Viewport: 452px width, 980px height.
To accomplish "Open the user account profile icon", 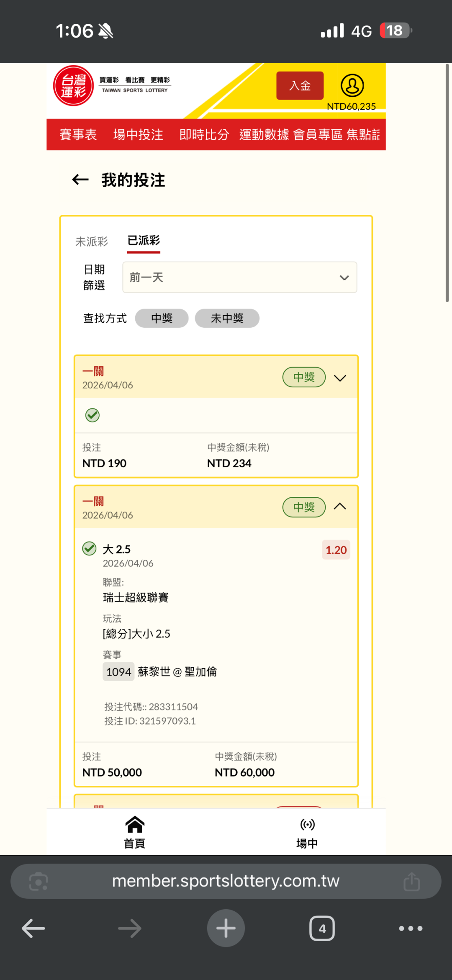I will pos(352,86).
